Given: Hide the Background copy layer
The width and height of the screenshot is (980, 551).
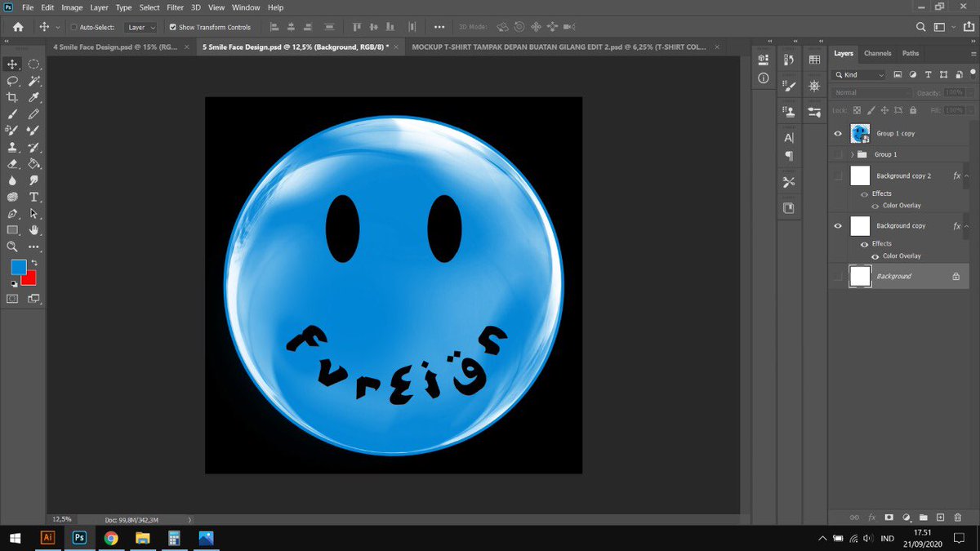Looking at the screenshot, I should pyautogui.click(x=838, y=225).
